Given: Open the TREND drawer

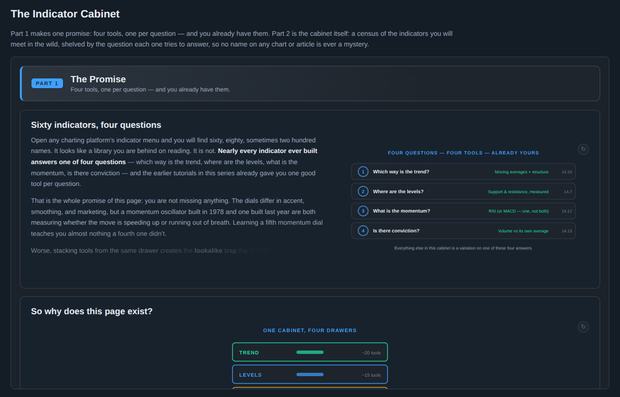Looking at the screenshot, I should 310,352.
